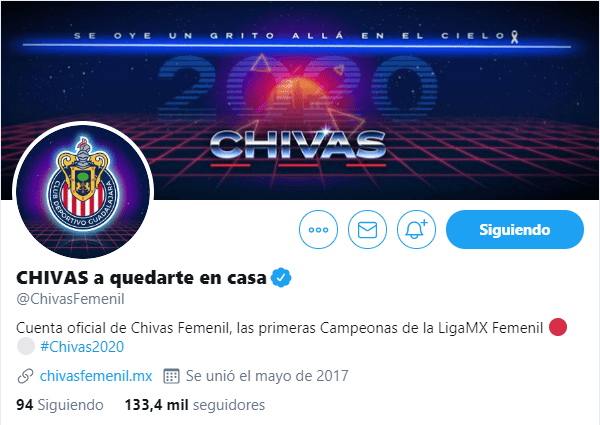The width and height of the screenshot is (600, 425).
Task: Open the Chivas crest profile picture
Action: [83, 192]
